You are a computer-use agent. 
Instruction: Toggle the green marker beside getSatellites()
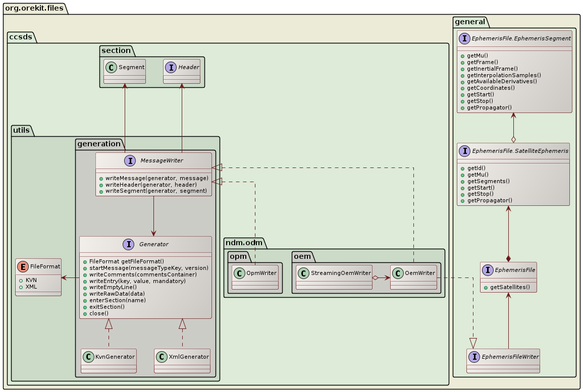485,287
